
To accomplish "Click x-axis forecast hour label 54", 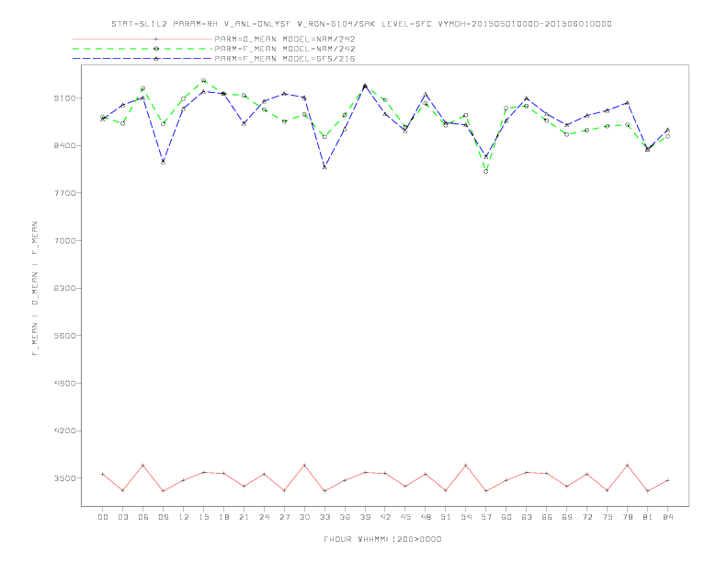I will pyautogui.click(x=466, y=517).
